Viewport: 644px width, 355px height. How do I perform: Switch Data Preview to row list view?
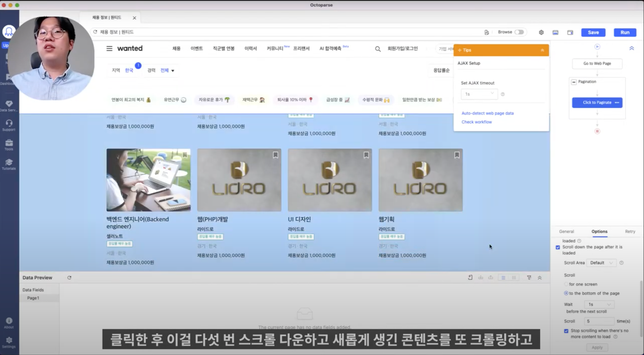[x=503, y=278]
